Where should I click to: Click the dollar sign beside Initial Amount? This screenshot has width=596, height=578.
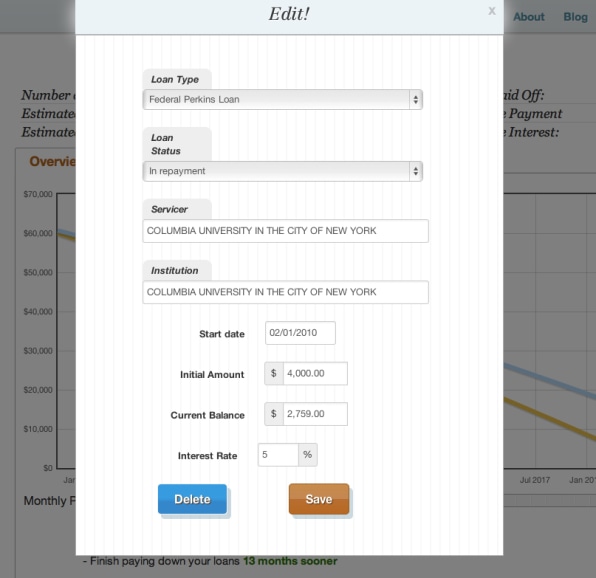point(274,374)
